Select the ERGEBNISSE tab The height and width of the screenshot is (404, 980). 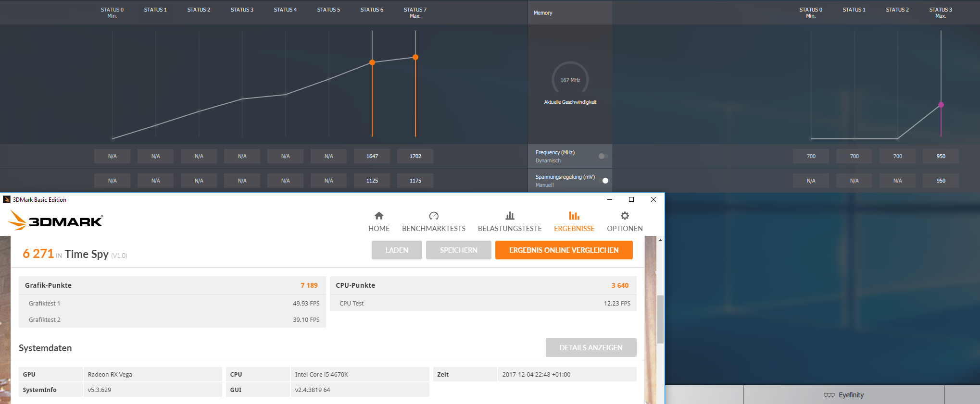[x=574, y=229]
